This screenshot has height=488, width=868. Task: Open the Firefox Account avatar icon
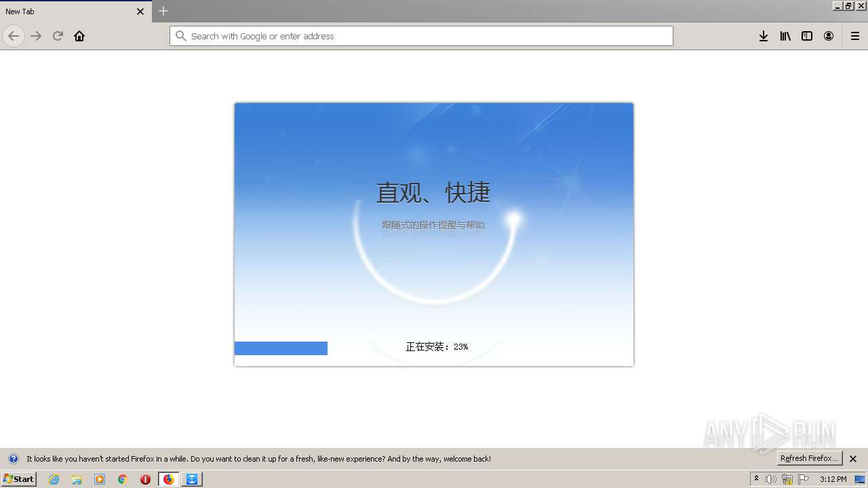click(x=829, y=36)
